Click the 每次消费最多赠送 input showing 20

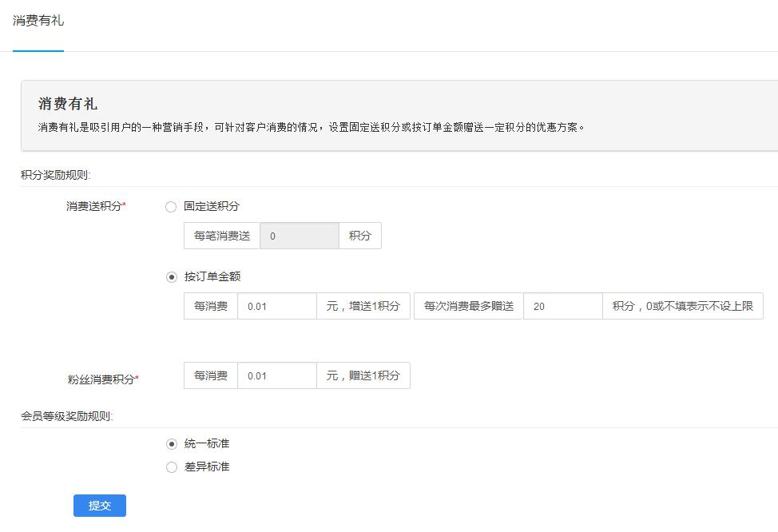tap(562, 307)
